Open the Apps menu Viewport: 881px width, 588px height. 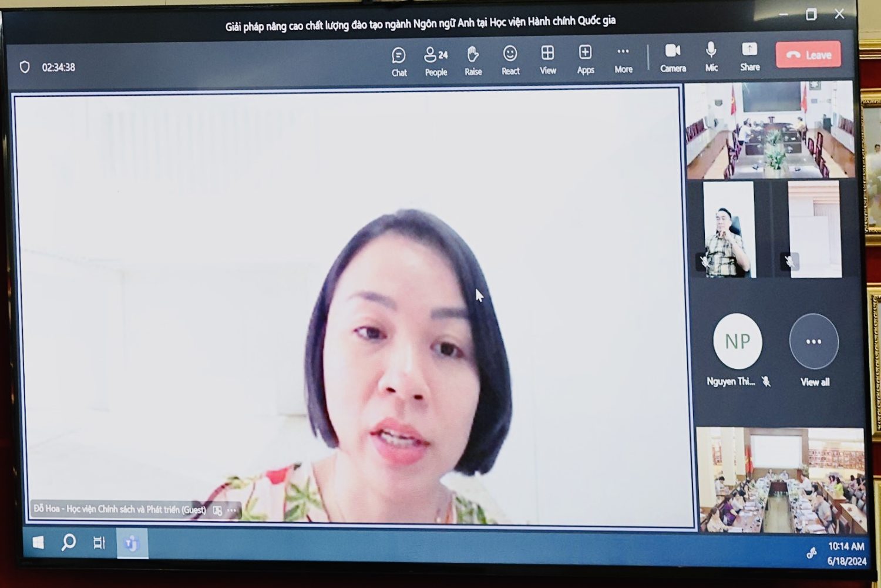[x=585, y=60]
